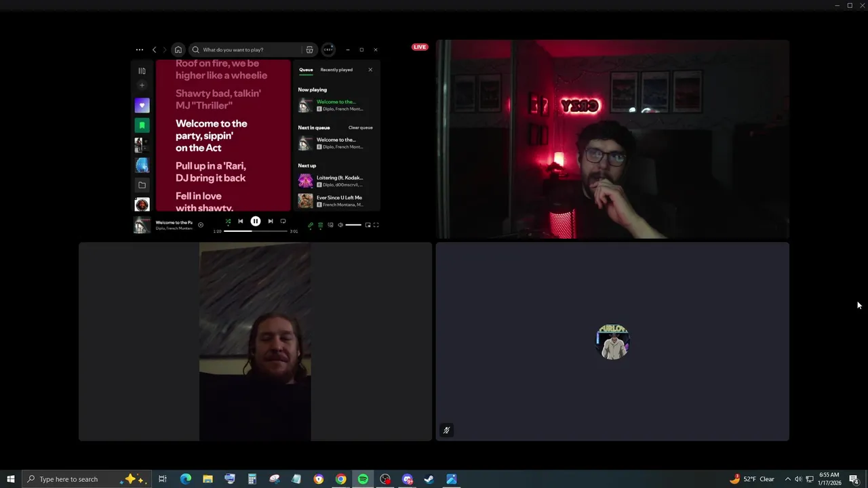Open Google Chrome from the taskbar

(340, 479)
